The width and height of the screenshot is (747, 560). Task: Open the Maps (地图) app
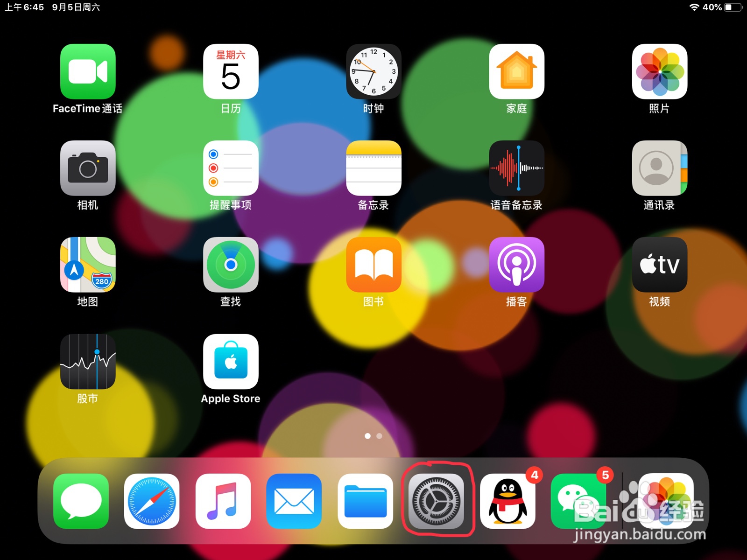(88, 265)
